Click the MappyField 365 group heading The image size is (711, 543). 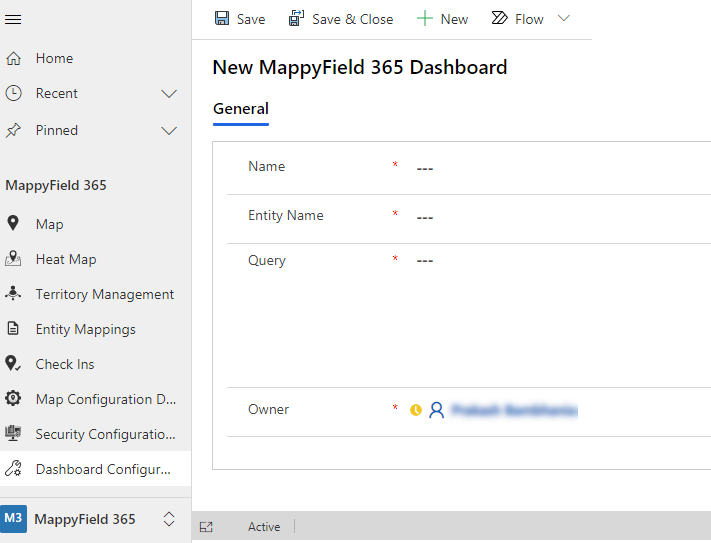[x=56, y=185]
